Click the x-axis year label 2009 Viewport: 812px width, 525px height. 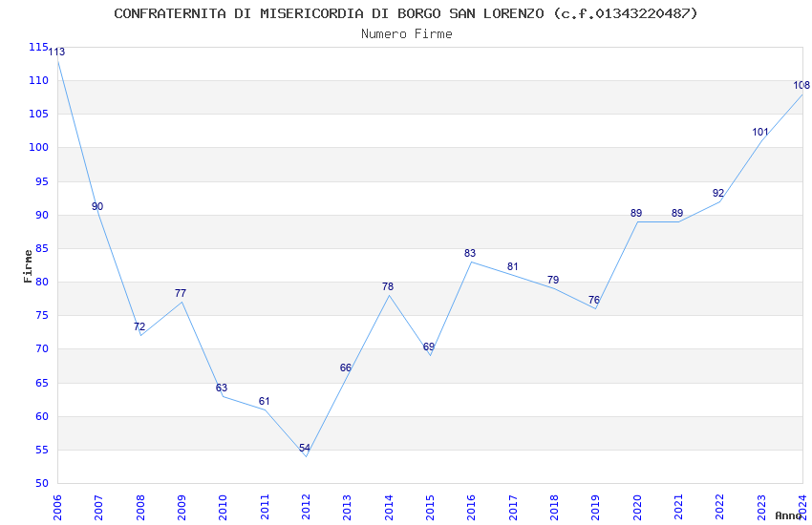pyautogui.click(x=182, y=508)
